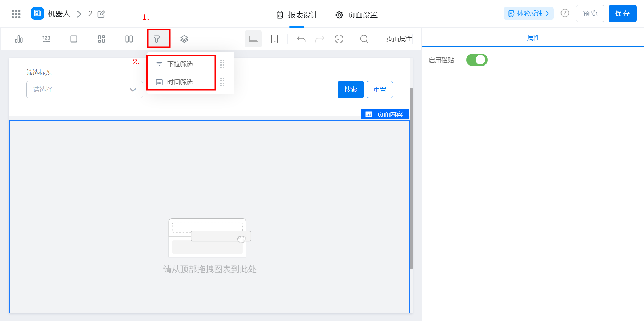Select the four-square card component icon
The width and height of the screenshot is (644, 321).
pyautogui.click(x=102, y=39)
